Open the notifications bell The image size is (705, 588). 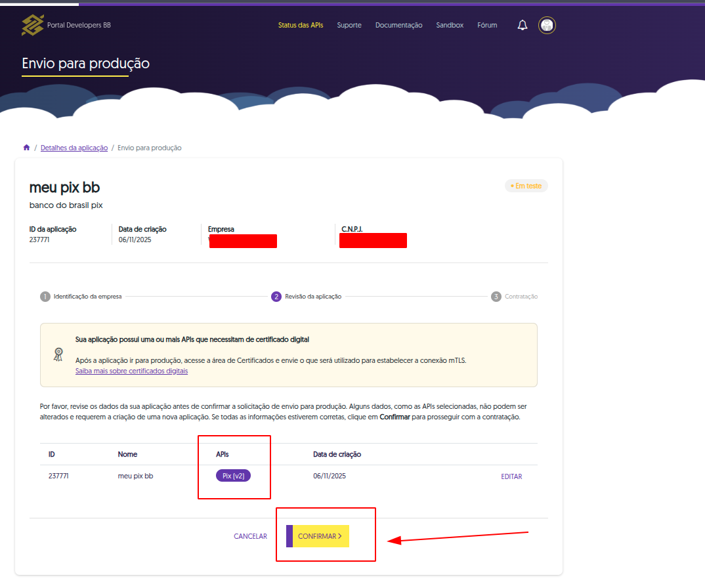[523, 25]
